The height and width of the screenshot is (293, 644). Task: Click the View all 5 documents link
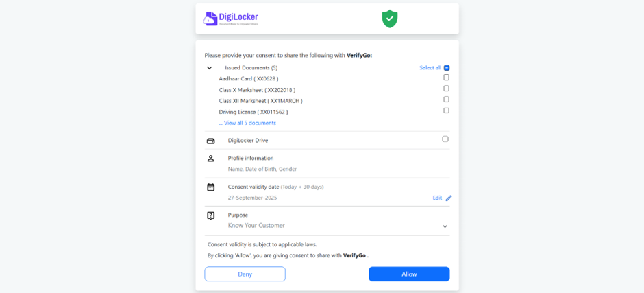pyautogui.click(x=249, y=124)
